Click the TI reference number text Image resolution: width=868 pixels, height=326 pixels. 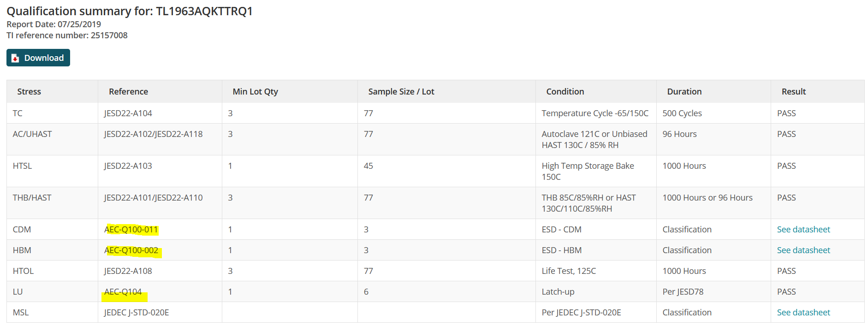tap(67, 36)
